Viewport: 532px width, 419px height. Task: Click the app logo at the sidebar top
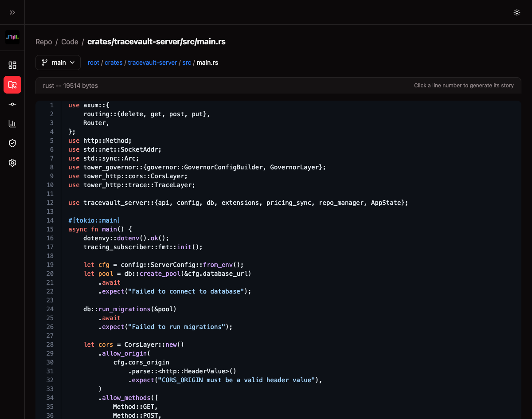(12, 37)
